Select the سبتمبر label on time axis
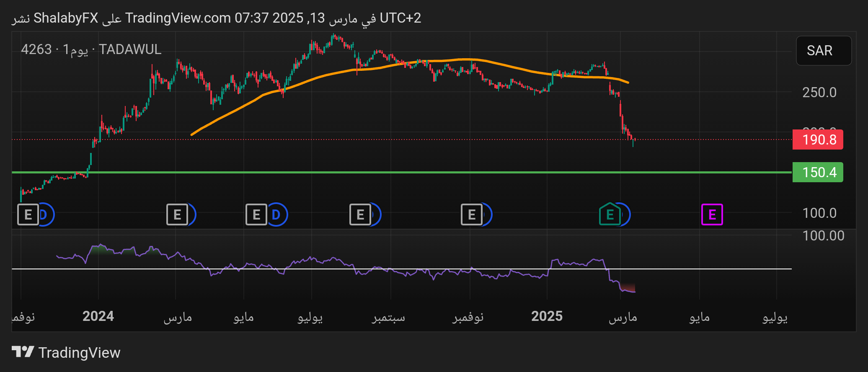 [388, 317]
